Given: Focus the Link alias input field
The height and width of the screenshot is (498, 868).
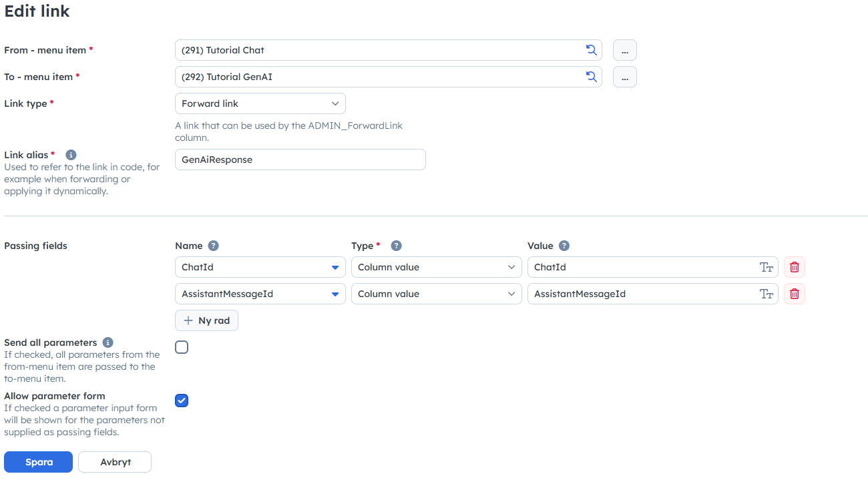Looking at the screenshot, I should [300, 160].
